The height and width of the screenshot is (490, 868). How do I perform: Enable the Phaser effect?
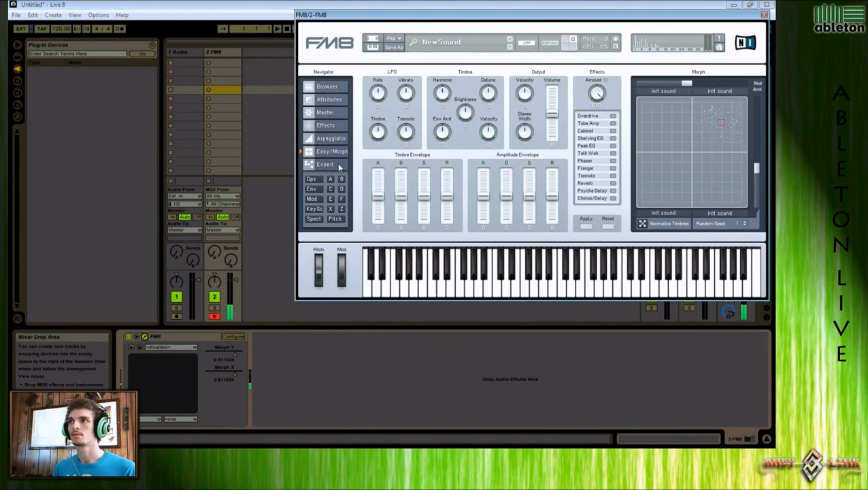tap(613, 161)
